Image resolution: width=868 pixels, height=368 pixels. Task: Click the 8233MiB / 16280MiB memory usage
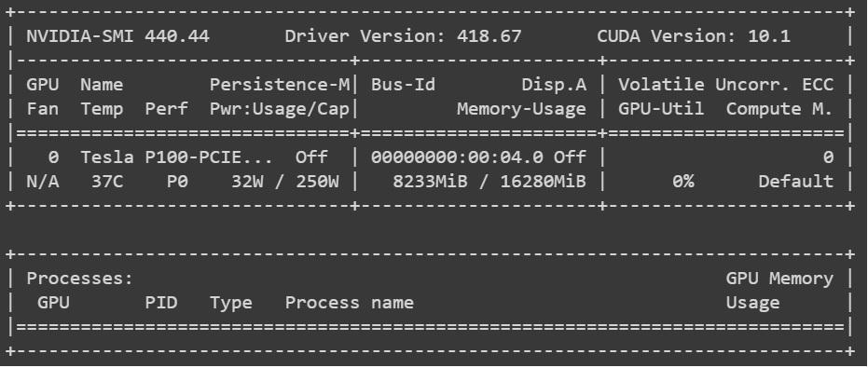point(489,182)
